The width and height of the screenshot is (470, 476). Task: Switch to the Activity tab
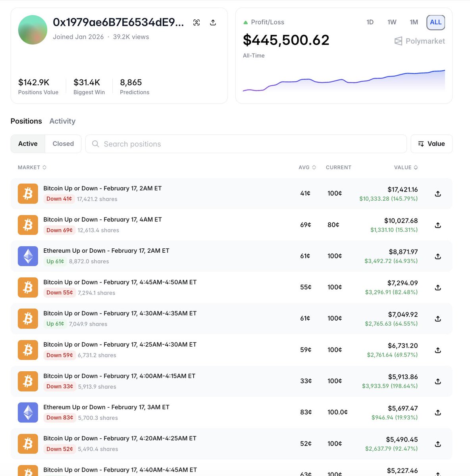[62, 121]
